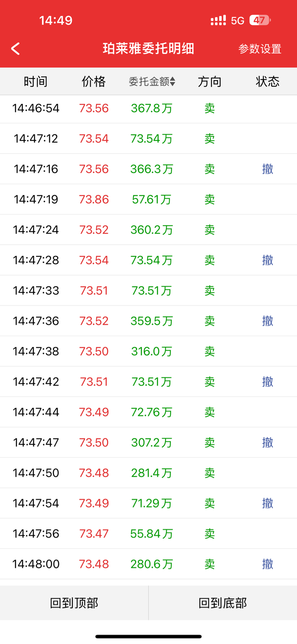Tap the 方向 column header
Viewport: 297px width, 644px height.
(x=210, y=82)
